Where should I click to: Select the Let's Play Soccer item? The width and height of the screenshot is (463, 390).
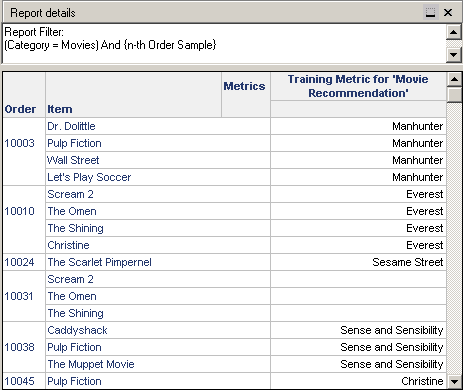coord(158,177)
